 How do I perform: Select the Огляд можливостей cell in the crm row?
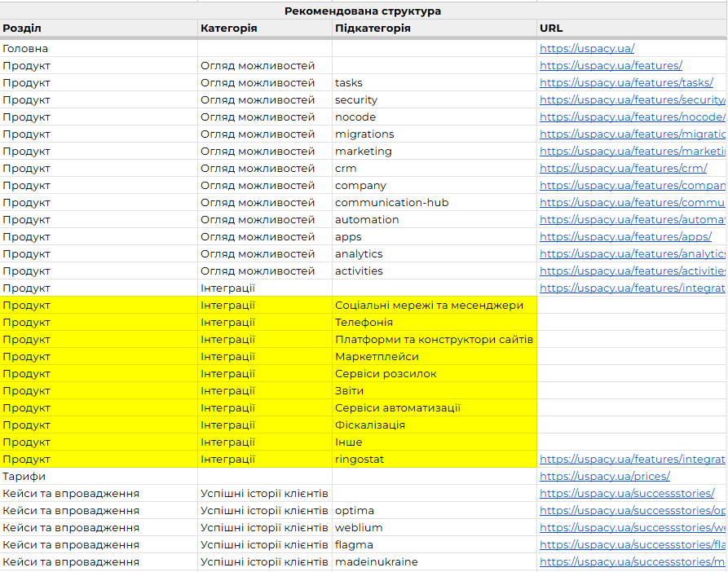pyautogui.click(x=265, y=169)
